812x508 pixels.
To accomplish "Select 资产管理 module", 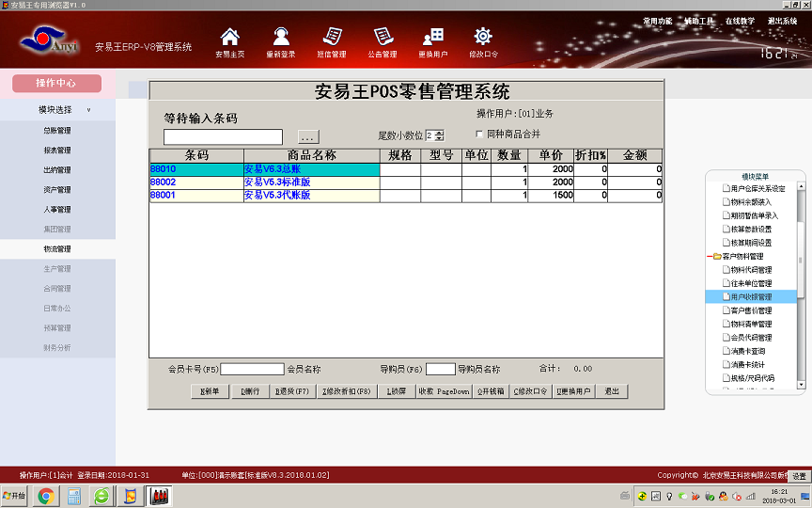I will click(x=57, y=190).
